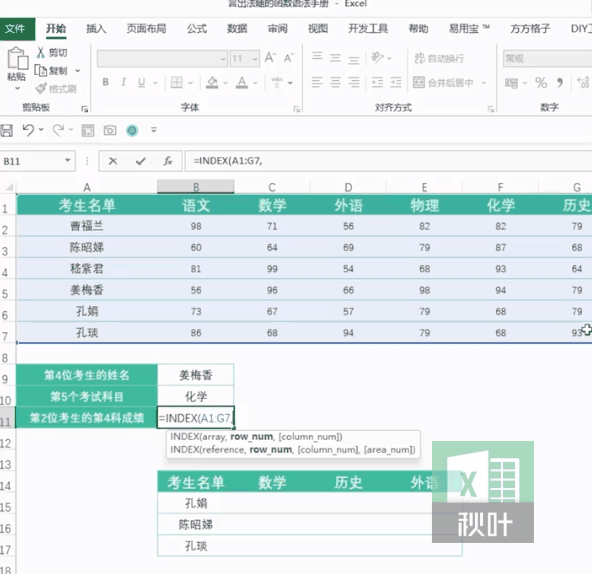Click the Undo arrow
This screenshot has width=592, height=574.
coord(28,130)
